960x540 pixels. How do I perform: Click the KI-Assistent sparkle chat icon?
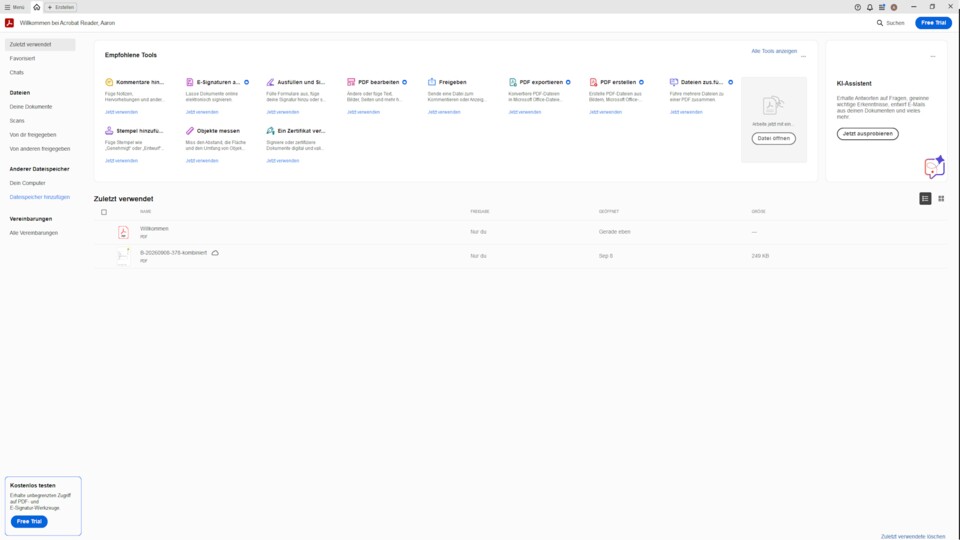pos(934,167)
